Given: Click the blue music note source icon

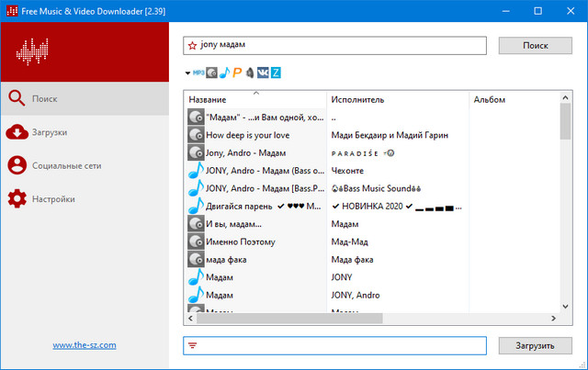Looking at the screenshot, I should pos(224,73).
